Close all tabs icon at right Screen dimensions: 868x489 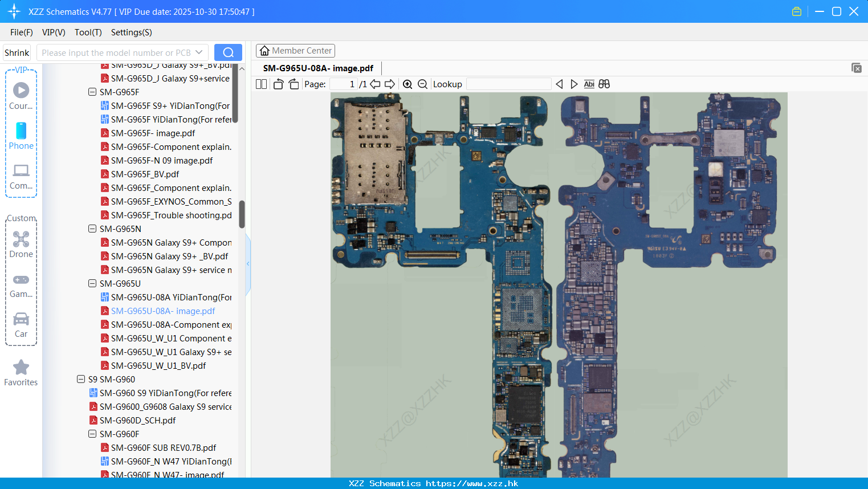856,68
